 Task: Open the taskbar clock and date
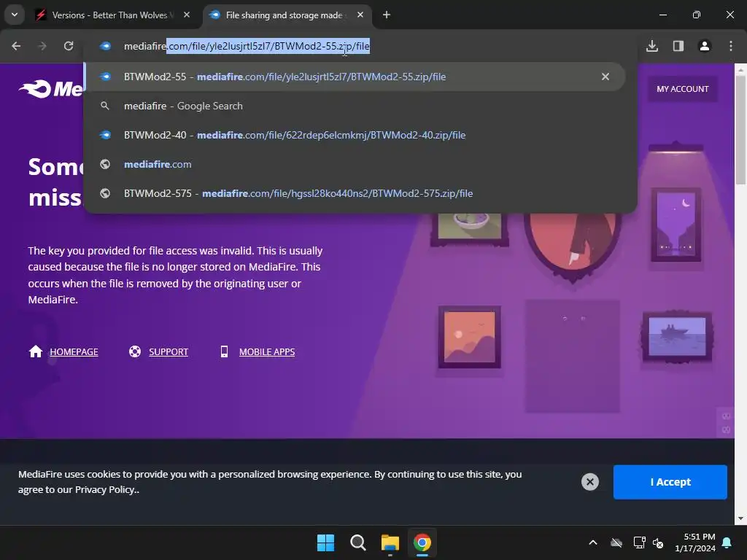pos(695,542)
